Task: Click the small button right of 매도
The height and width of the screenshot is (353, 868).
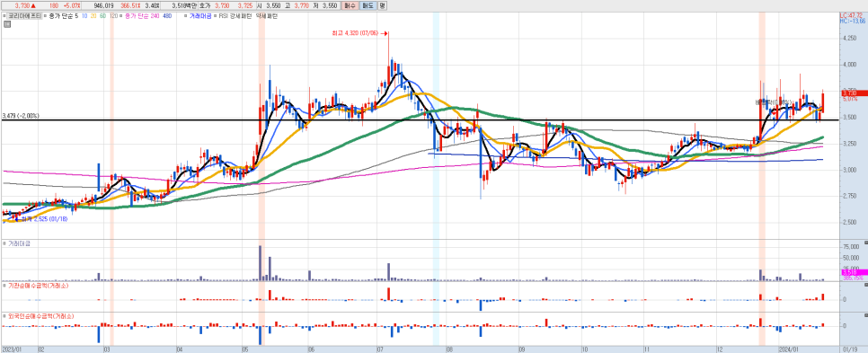Action: pos(382,5)
